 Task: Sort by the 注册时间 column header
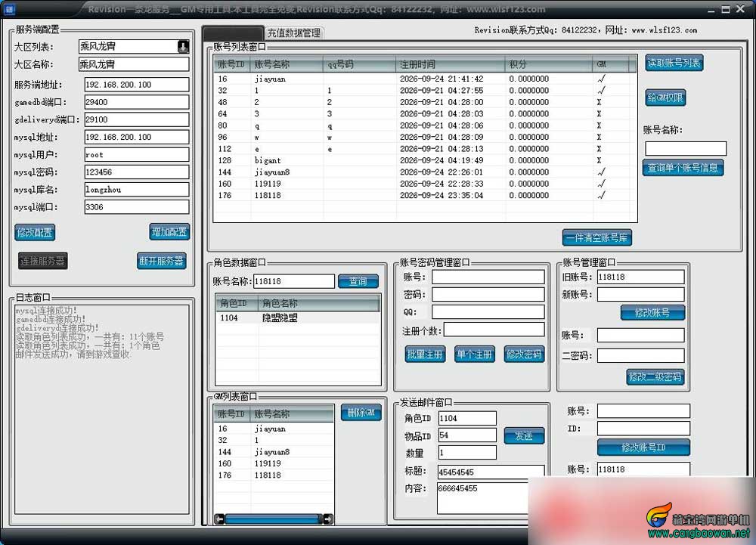click(452, 64)
